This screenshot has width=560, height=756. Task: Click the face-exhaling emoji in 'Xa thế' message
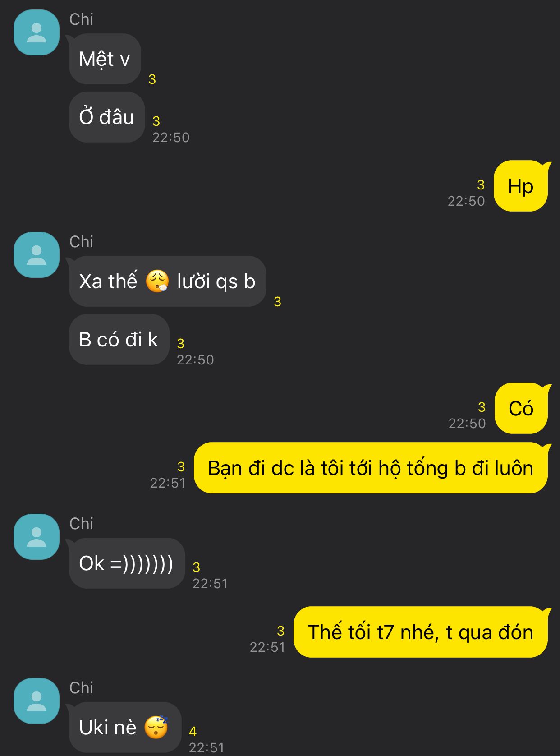click(x=157, y=281)
